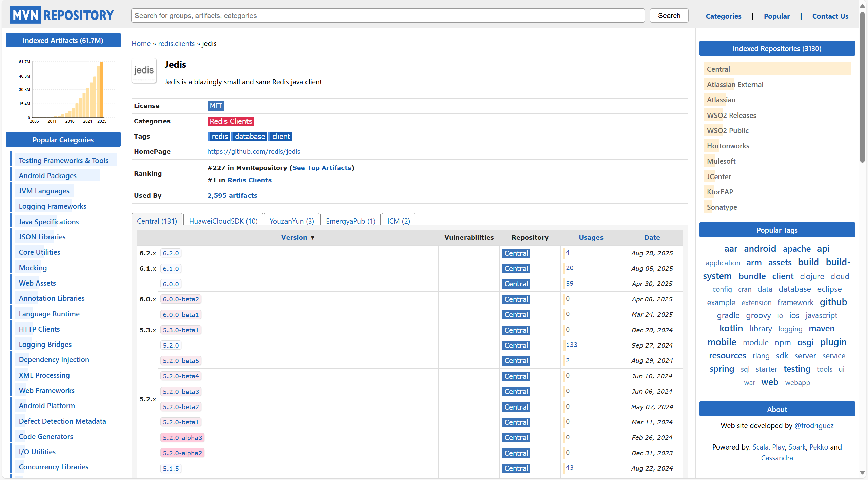Viewport: 868px width, 480px height.
Task: Select the testing popular tag
Action: coord(796,369)
